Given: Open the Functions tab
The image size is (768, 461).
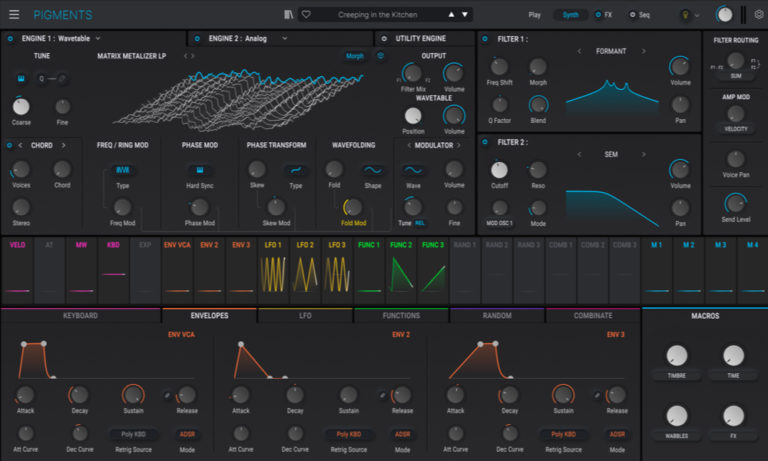Looking at the screenshot, I should pos(400,315).
